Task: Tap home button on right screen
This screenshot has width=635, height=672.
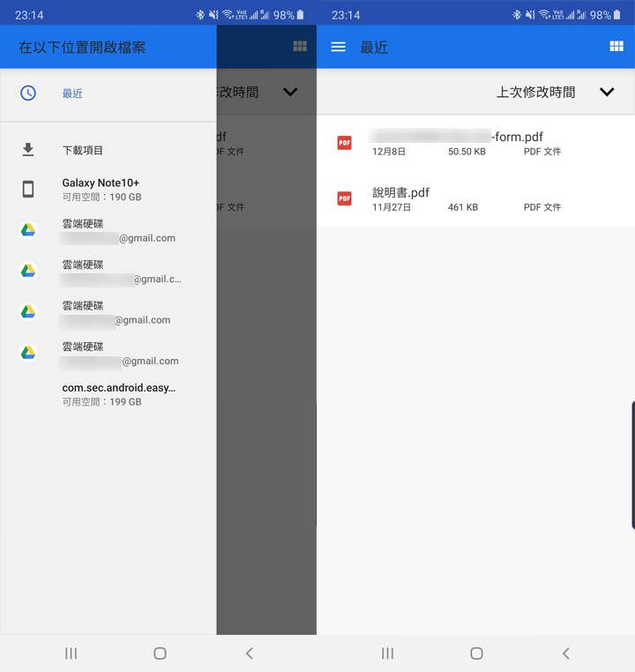Action: [476, 653]
